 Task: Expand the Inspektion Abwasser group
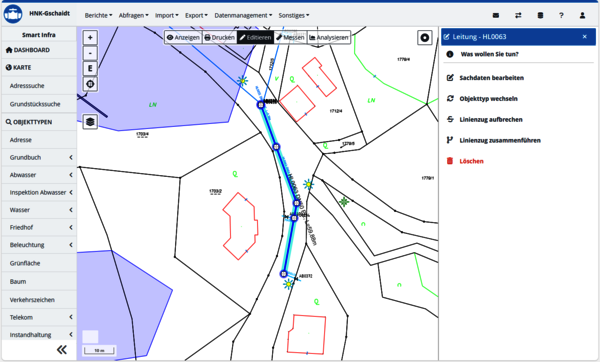(39, 192)
